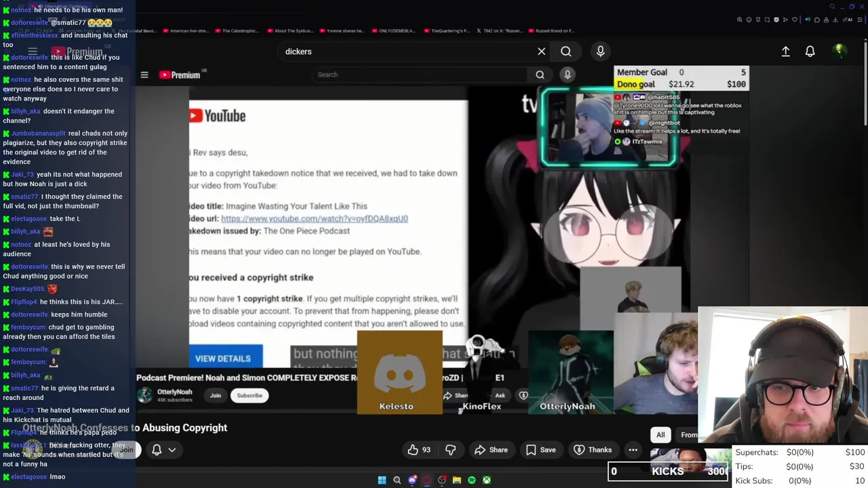The image size is (868, 488).
Task: Click the inner page microphone icon
Action: [x=568, y=75]
